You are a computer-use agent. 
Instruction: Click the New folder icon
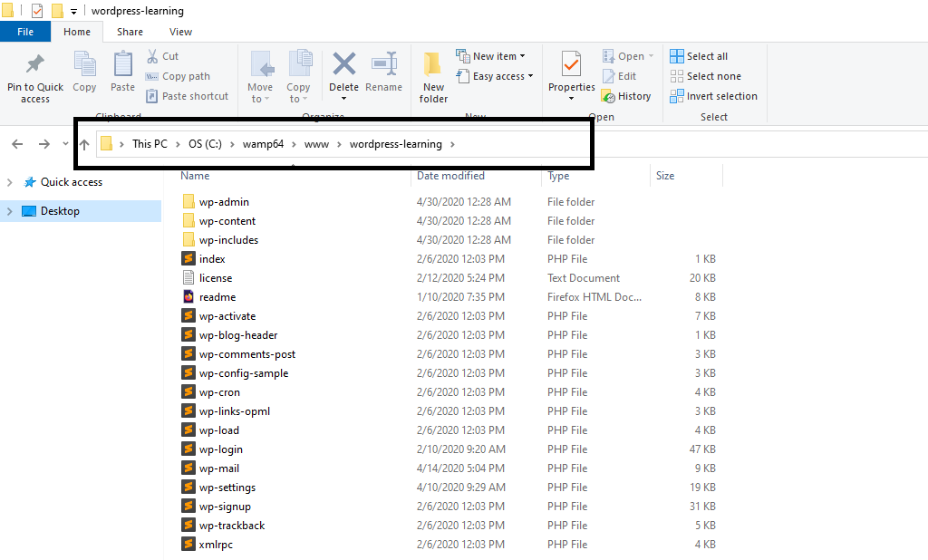[432, 64]
